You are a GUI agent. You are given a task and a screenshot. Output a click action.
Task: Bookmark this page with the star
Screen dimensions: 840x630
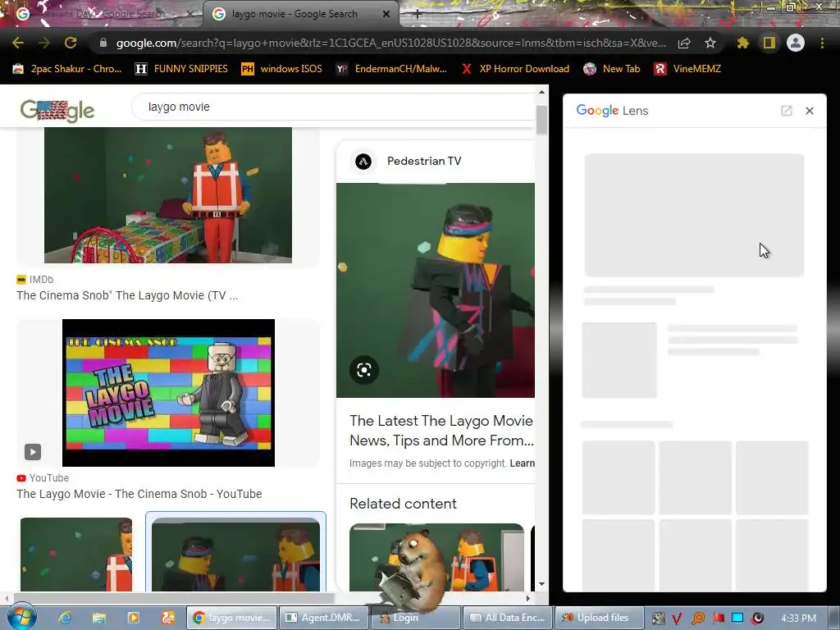(710, 43)
